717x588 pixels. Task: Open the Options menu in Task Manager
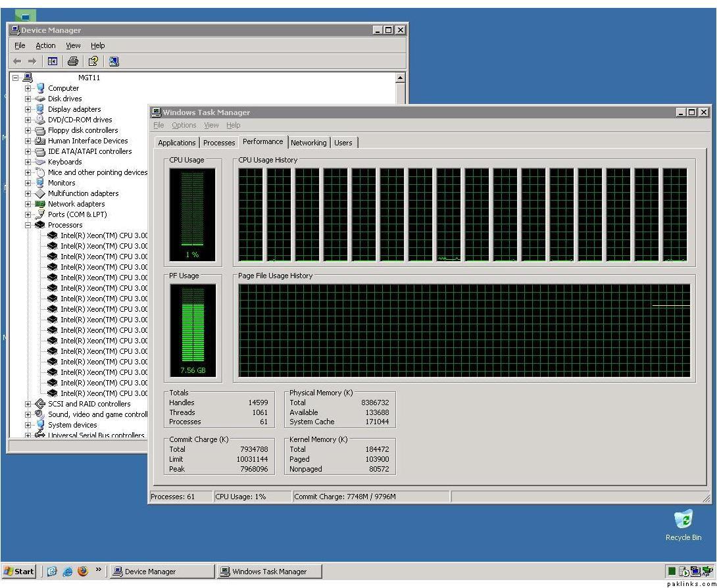184,125
